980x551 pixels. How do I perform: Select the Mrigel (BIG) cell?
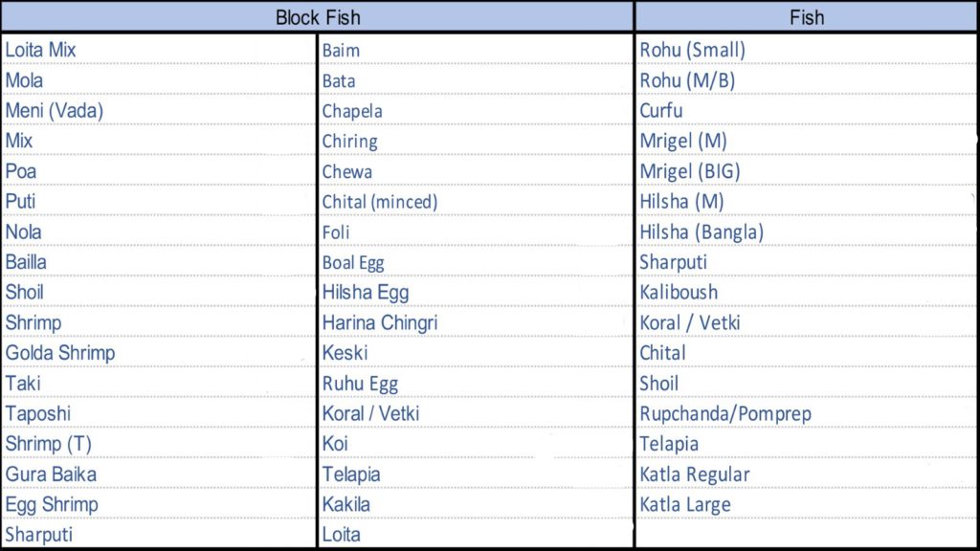click(x=806, y=171)
